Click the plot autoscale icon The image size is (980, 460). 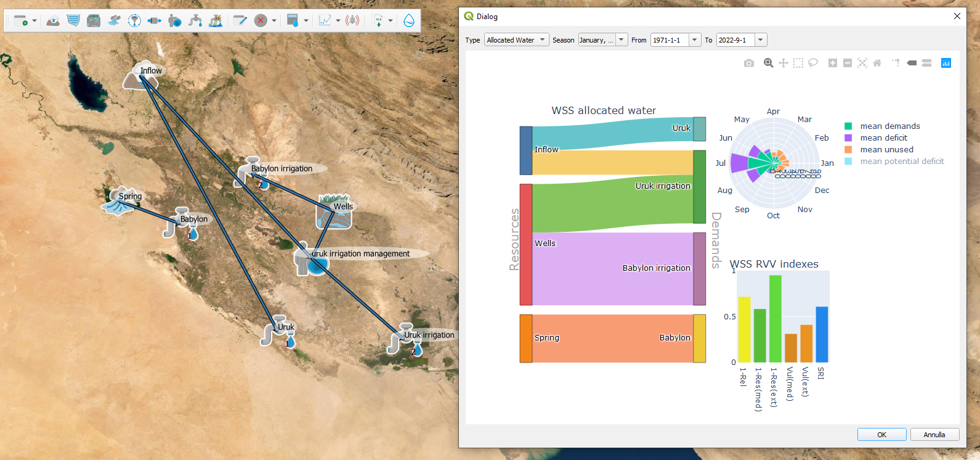862,63
